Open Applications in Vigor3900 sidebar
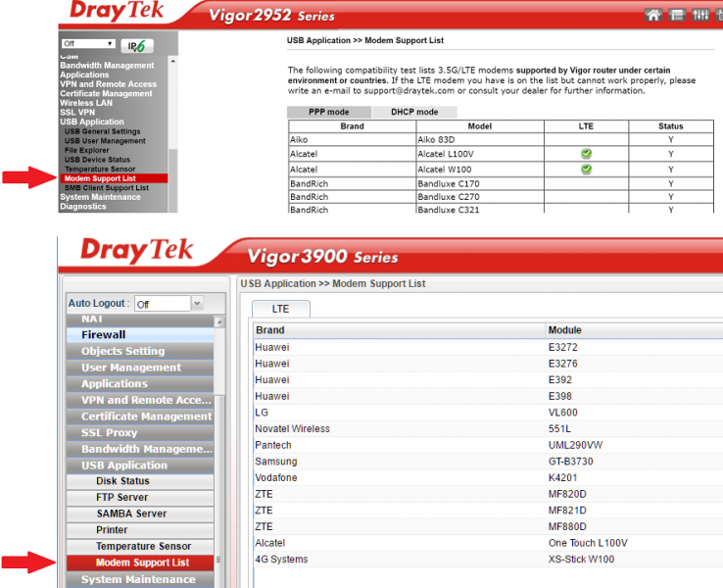 click(x=140, y=384)
